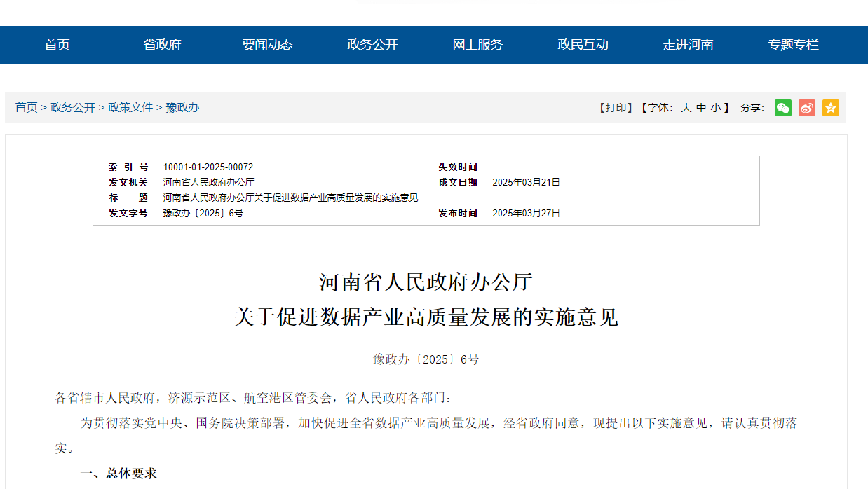This screenshot has height=489, width=868.
Task: Set font size to 小
Action: (x=716, y=108)
